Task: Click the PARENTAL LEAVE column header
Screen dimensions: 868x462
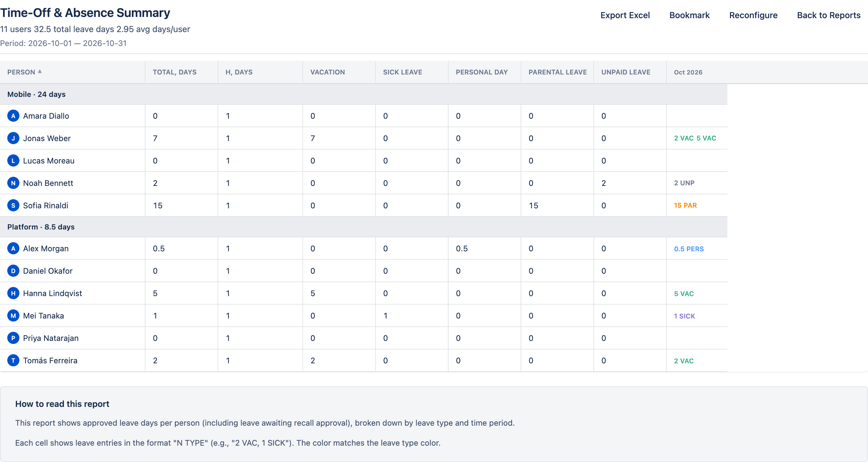Action: [557, 72]
